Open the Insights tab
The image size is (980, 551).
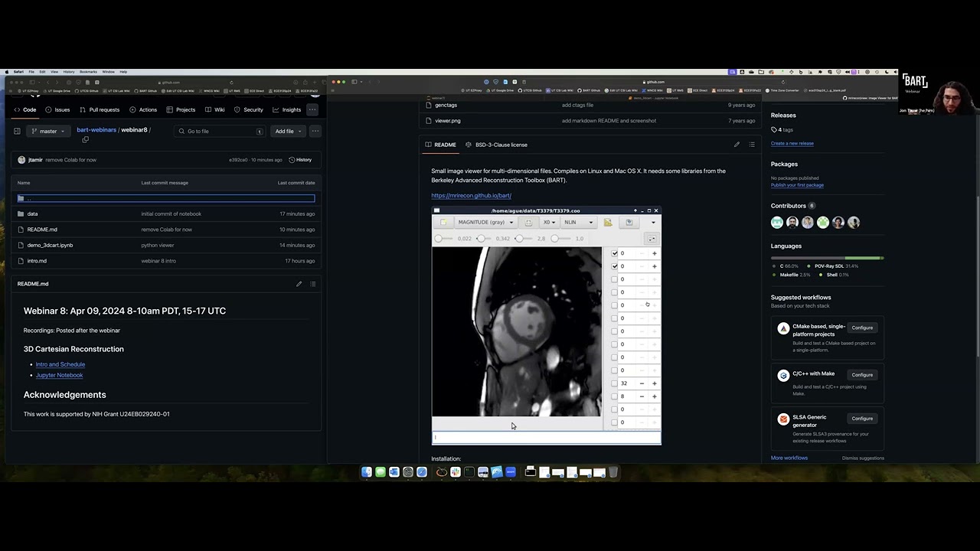click(x=287, y=109)
